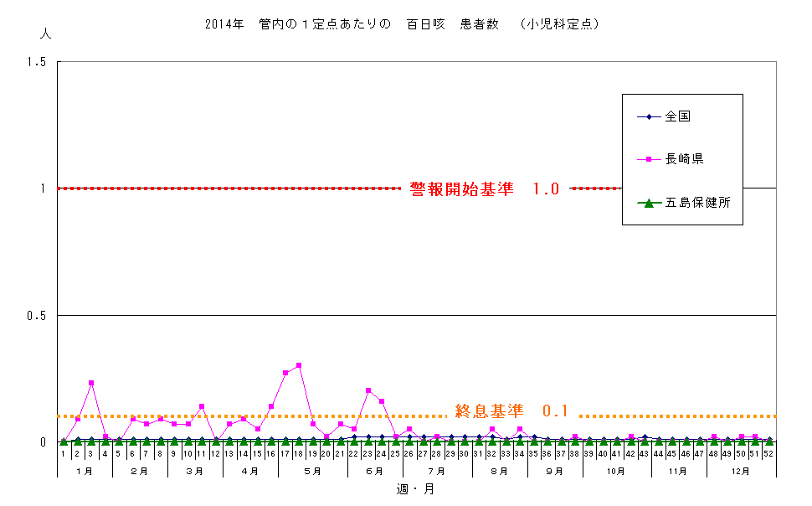Screen dimensions: 812x506
Task: Click the 8月 month label
Action: tap(499, 472)
